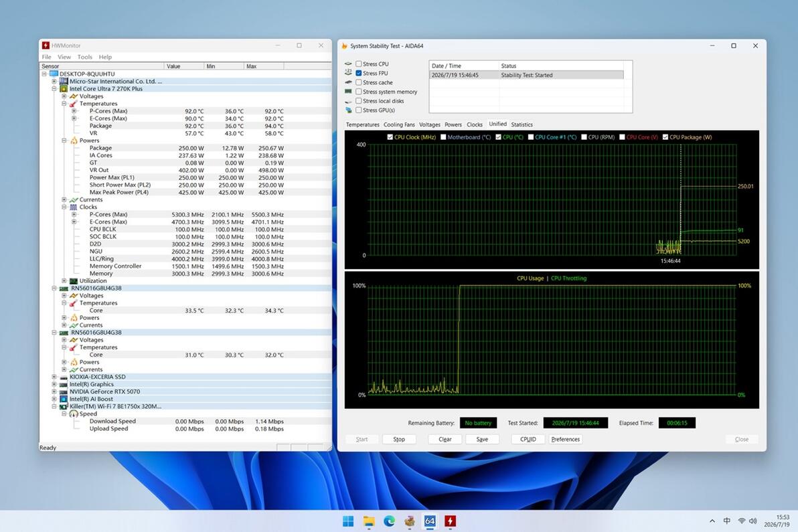Collapse the DESKTOP-8QUUHTU root node
Screen dimensions: 798x532
tap(44, 74)
